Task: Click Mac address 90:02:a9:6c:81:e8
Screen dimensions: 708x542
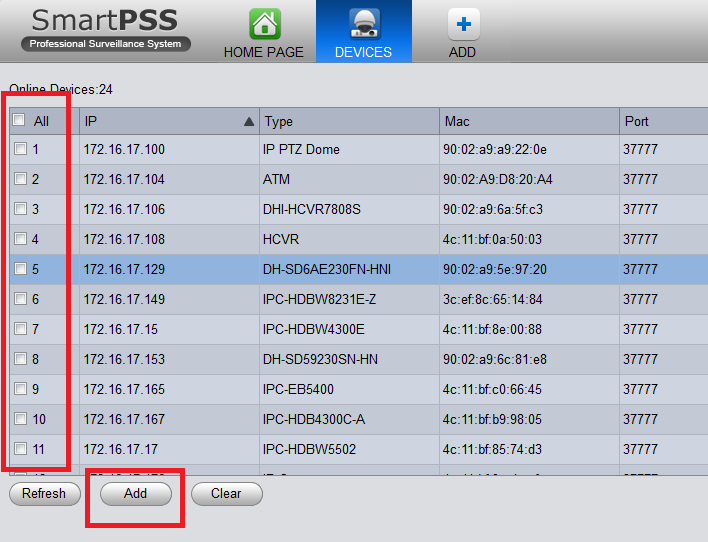Action: [x=494, y=359]
